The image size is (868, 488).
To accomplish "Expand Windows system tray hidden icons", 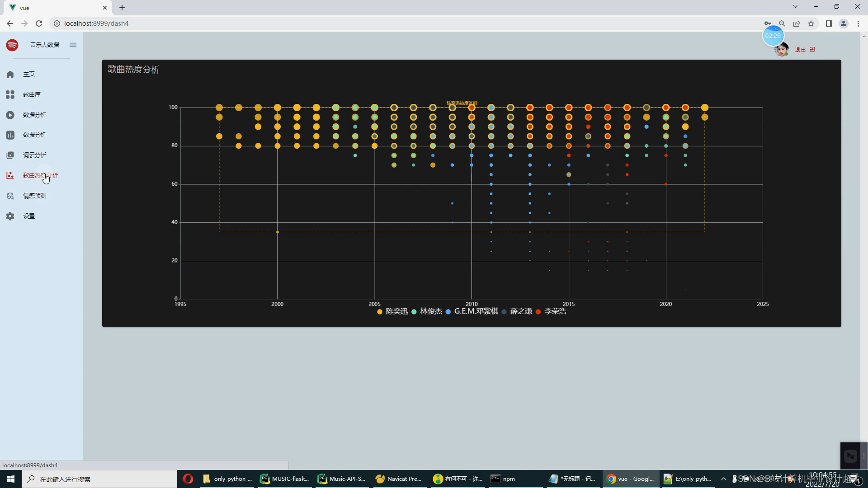I will click(723, 479).
